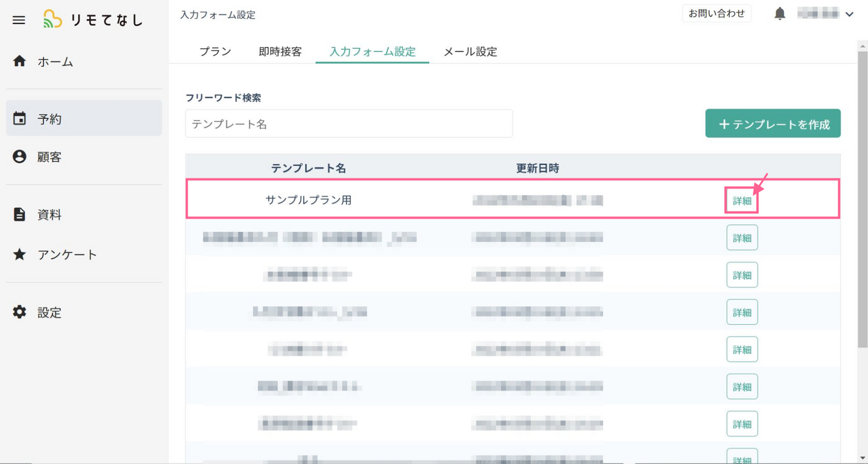Focus the テンプレート名 search field
The width and height of the screenshot is (868, 464).
[348, 124]
